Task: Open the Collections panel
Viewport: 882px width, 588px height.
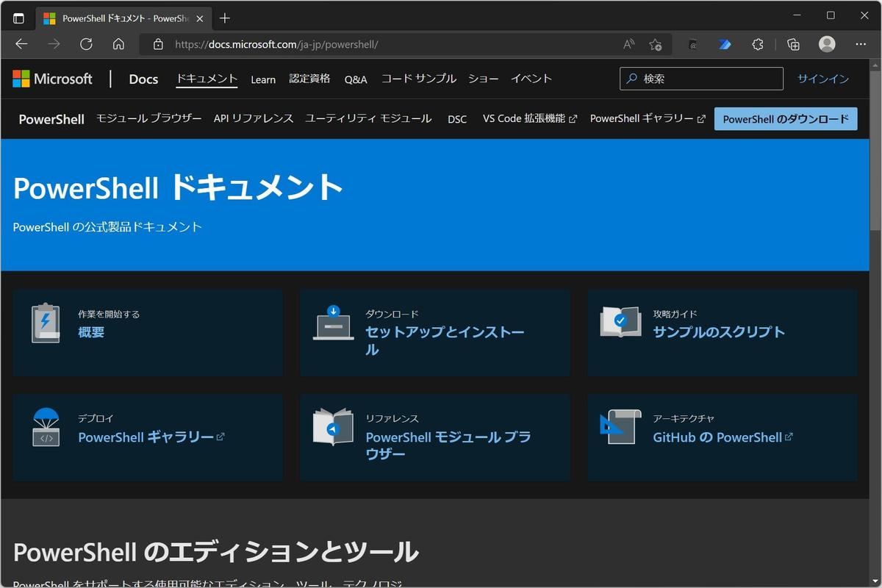Action: [793, 44]
